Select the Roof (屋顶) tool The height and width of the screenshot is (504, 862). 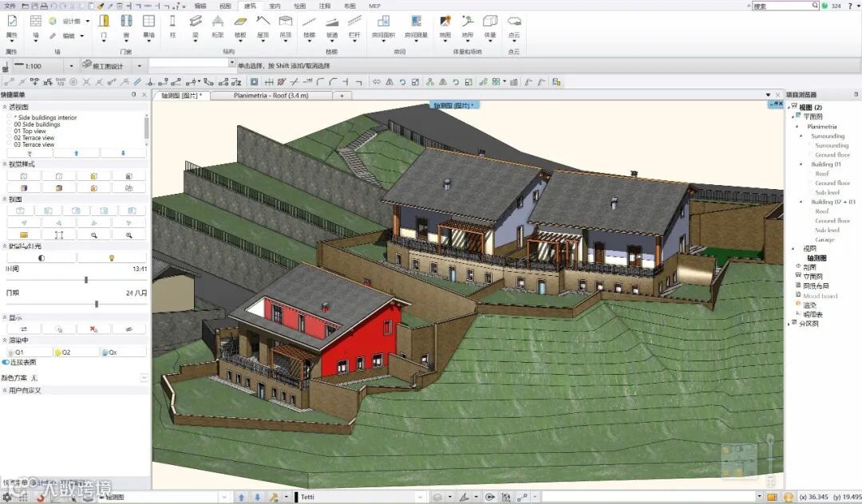click(263, 27)
